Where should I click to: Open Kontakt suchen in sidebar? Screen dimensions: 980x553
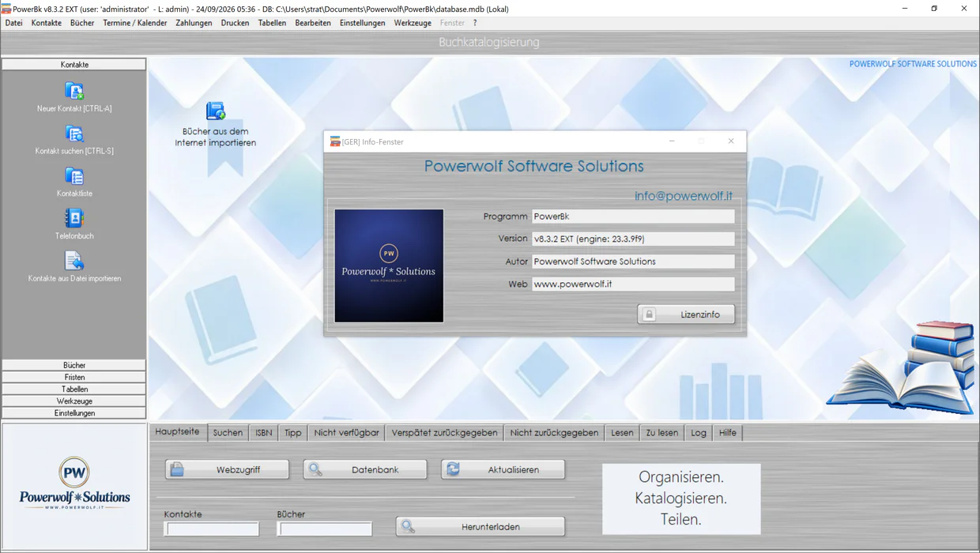tap(74, 134)
